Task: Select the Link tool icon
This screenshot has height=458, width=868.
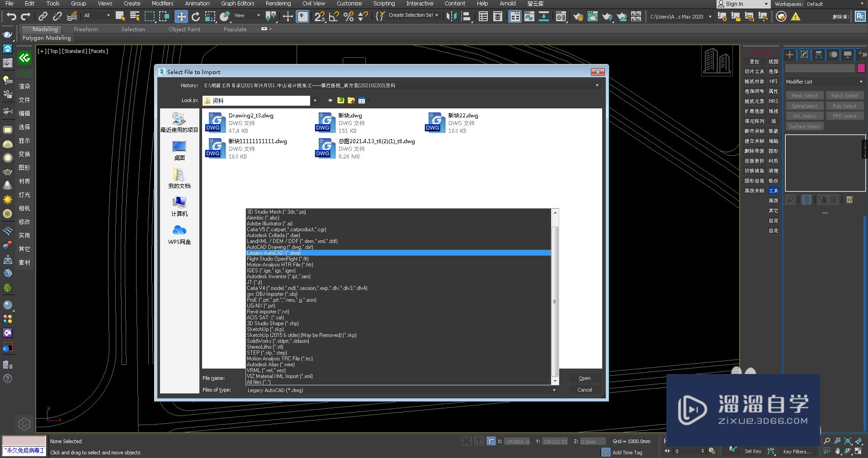Action: coord(42,17)
